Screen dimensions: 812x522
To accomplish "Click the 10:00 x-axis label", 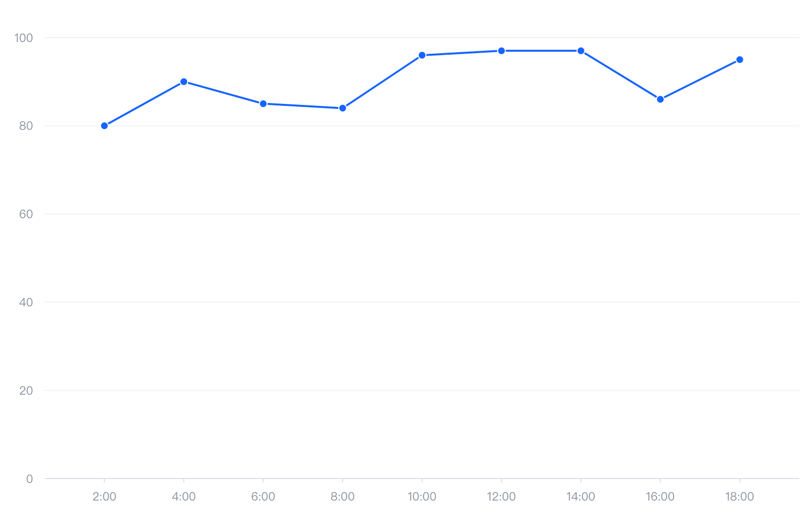I will pyautogui.click(x=422, y=497).
